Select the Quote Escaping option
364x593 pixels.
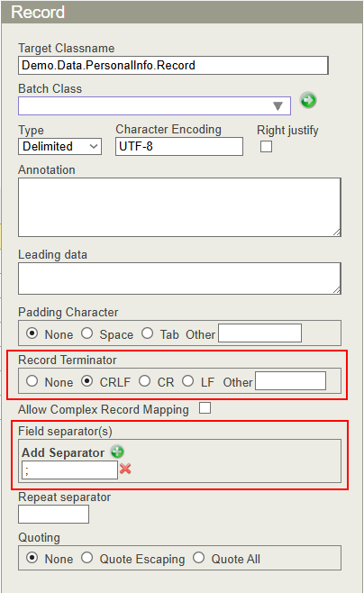click(87, 558)
